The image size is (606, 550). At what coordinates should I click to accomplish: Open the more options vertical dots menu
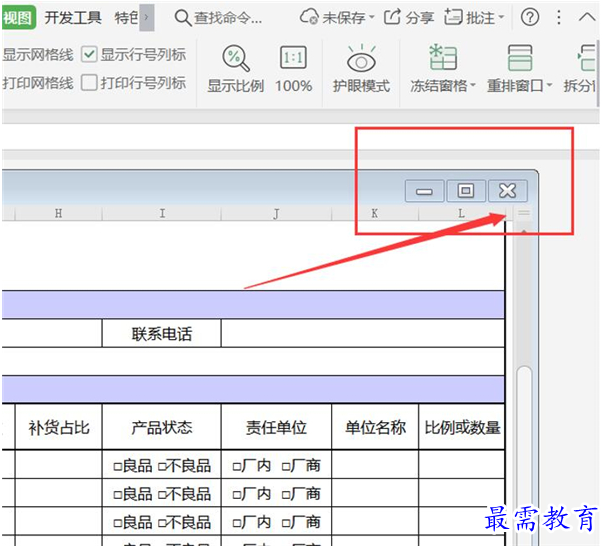coord(559,17)
